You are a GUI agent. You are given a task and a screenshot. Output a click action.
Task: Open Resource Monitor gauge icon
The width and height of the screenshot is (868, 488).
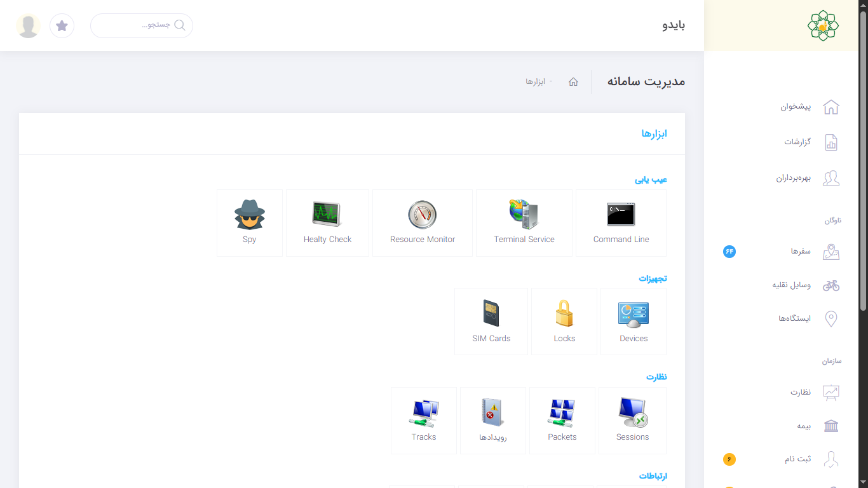(423, 215)
